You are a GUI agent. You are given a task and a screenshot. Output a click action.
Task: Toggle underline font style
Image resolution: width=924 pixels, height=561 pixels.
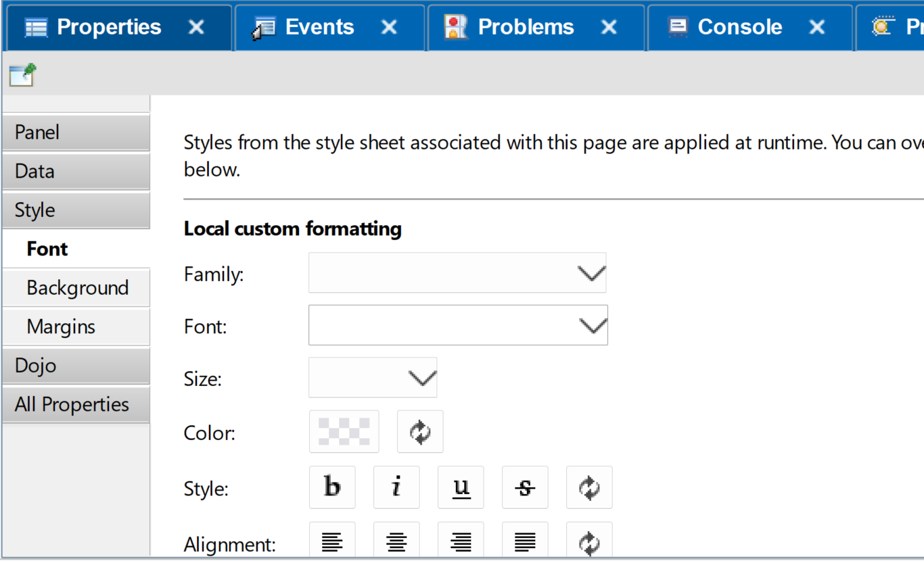(x=461, y=487)
